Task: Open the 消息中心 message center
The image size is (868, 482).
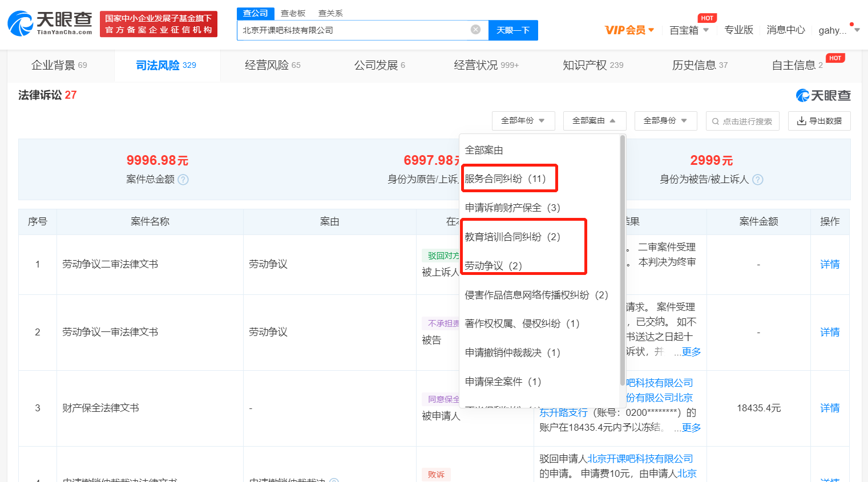Action: click(786, 30)
